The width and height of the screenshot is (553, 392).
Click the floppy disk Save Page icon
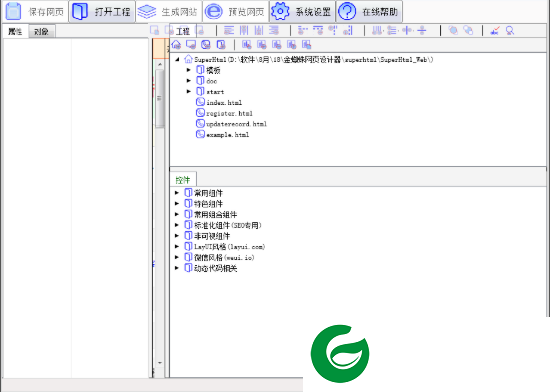point(14,11)
